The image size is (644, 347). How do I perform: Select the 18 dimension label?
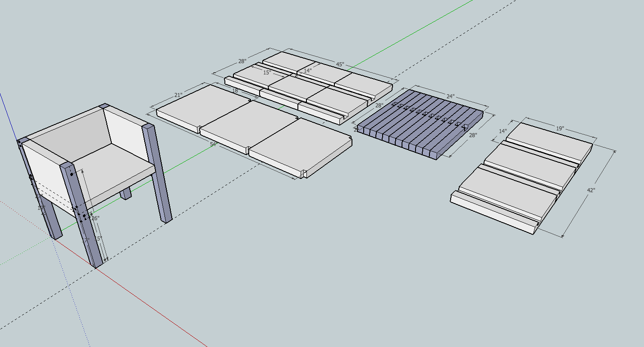235,91
